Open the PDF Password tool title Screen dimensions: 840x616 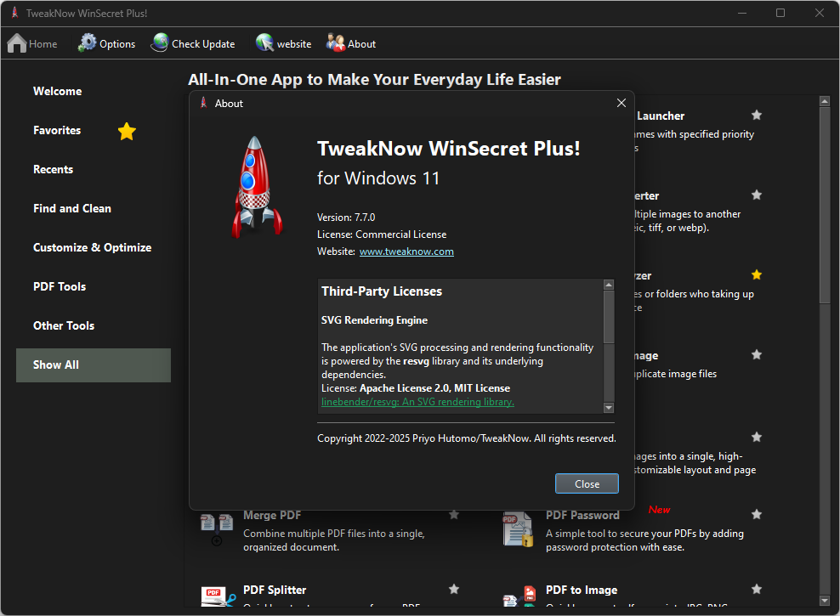[x=582, y=515]
